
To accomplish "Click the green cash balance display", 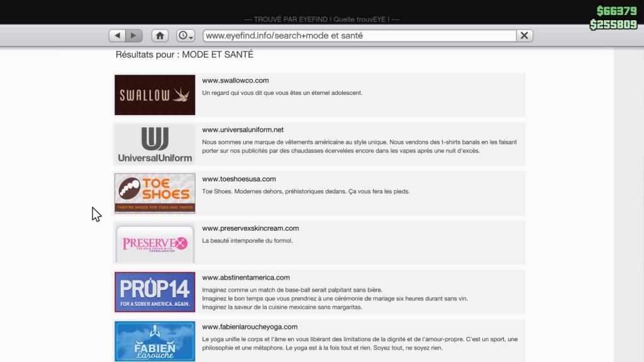I will click(x=616, y=11).
